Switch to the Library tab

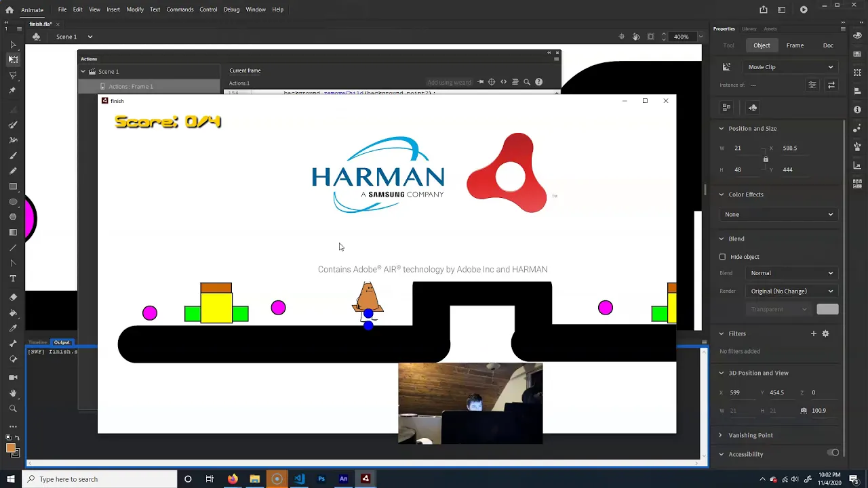click(x=749, y=28)
